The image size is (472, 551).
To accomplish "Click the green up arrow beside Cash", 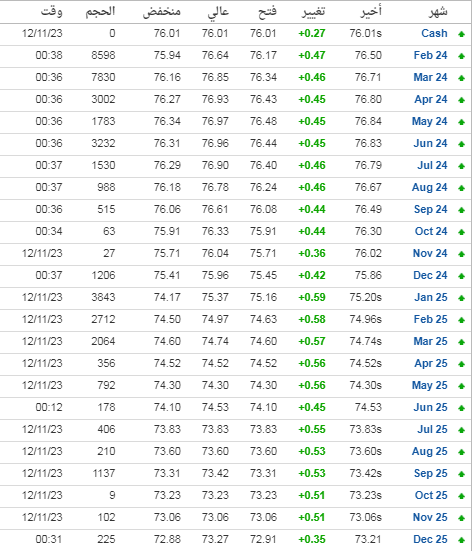I will pyautogui.click(x=461, y=34).
